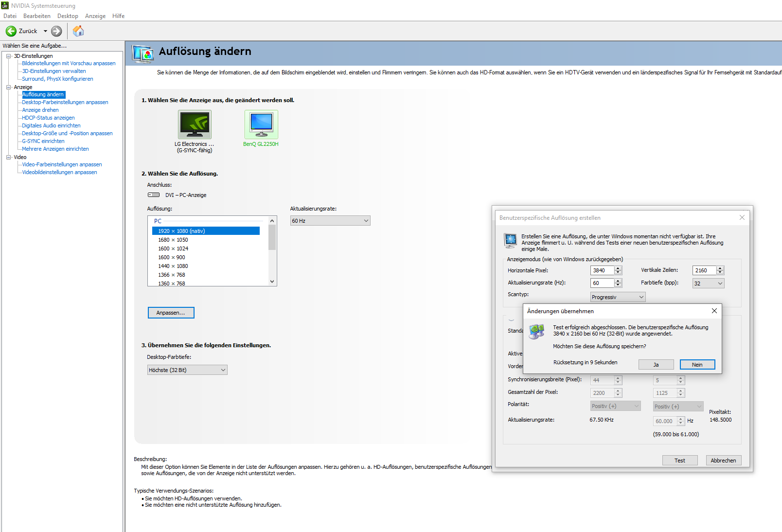Open Bildeinstellungen mit Vorschau anpassen
The width and height of the screenshot is (782, 532).
(69, 63)
